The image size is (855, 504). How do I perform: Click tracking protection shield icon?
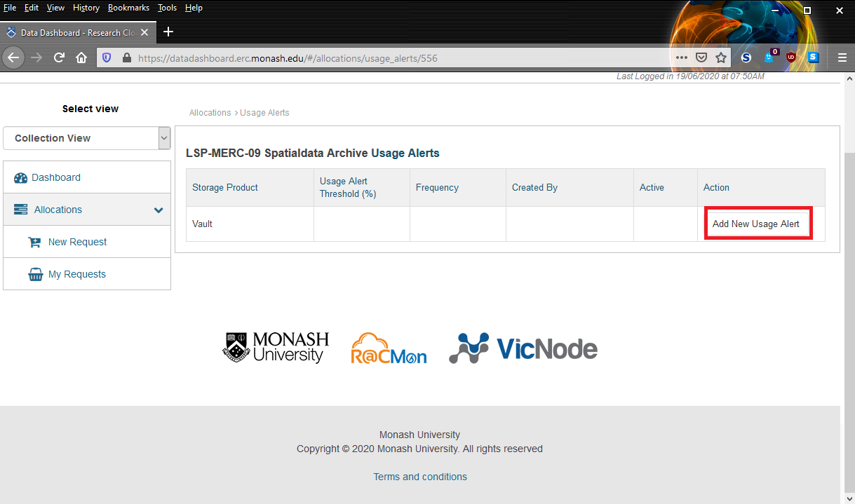click(x=107, y=58)
